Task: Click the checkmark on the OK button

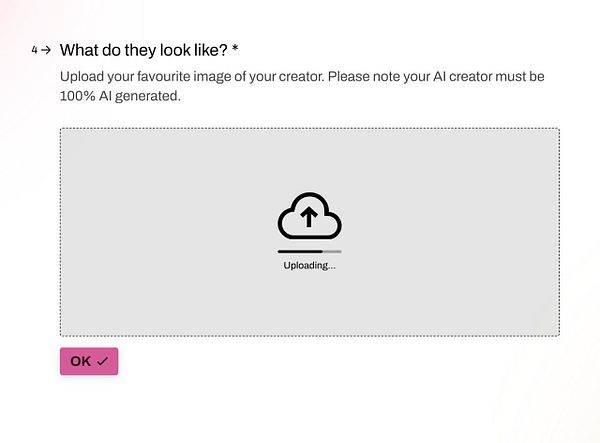Action: pos(102,361)
